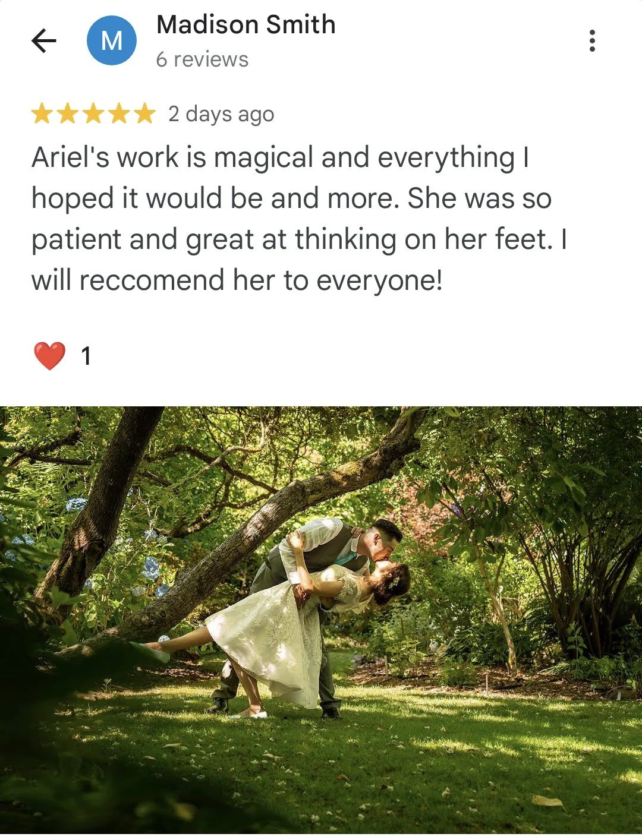
Task: Tap the blue M profile avatar
Action: [112, 40]
